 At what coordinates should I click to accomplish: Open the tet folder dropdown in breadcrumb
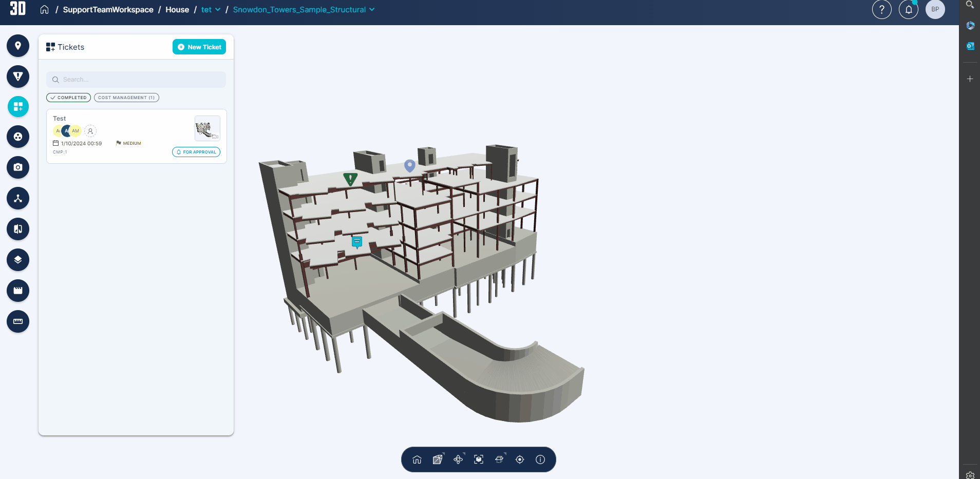tap(210, 9)
